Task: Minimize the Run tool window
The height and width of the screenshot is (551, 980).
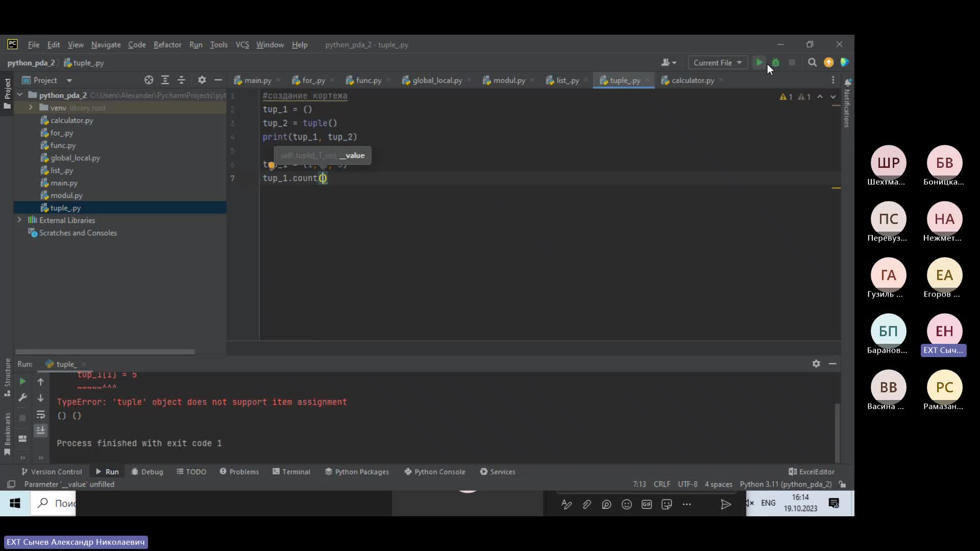Action: click(x=832, y=364)
